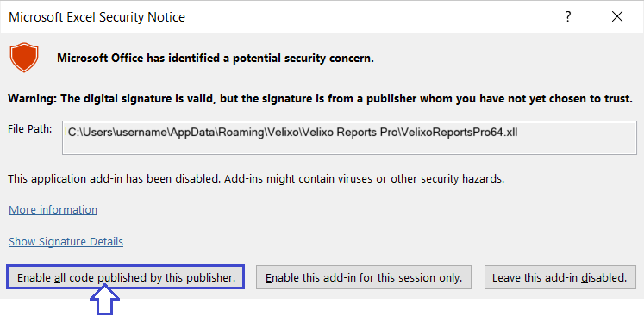Click the add-in has been disabled message
The image size is (644, 316).
click(256, 179)
